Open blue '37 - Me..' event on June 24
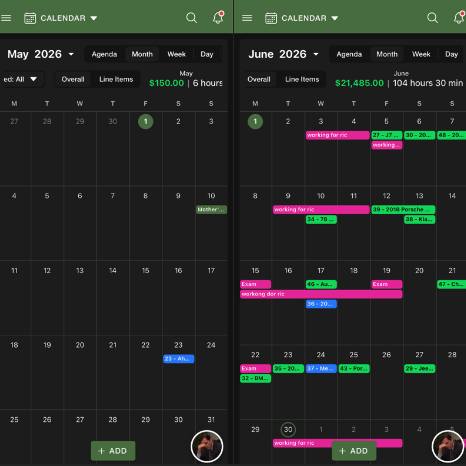This screenshot has width=466, height=466. (x=321, y=368)
